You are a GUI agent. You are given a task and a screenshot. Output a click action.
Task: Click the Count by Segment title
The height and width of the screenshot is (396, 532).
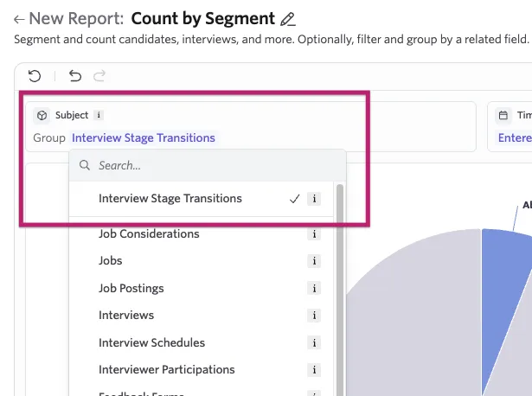coord(203,19)
